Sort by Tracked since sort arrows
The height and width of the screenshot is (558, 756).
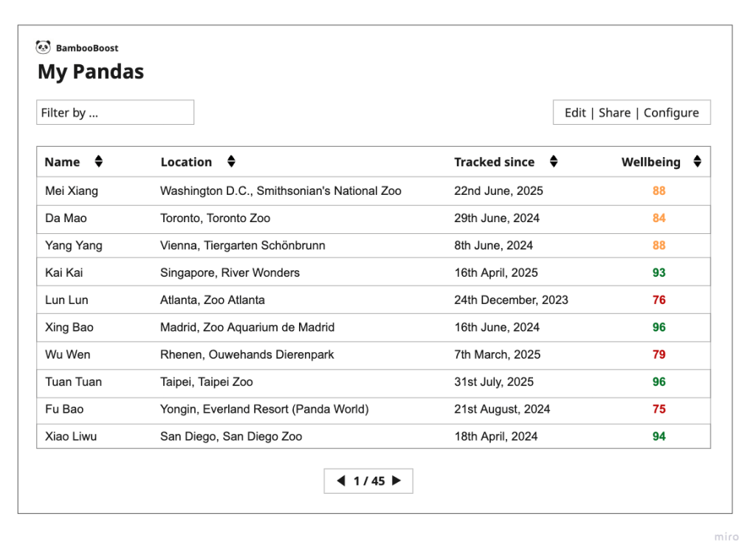(x=554, y=162)
